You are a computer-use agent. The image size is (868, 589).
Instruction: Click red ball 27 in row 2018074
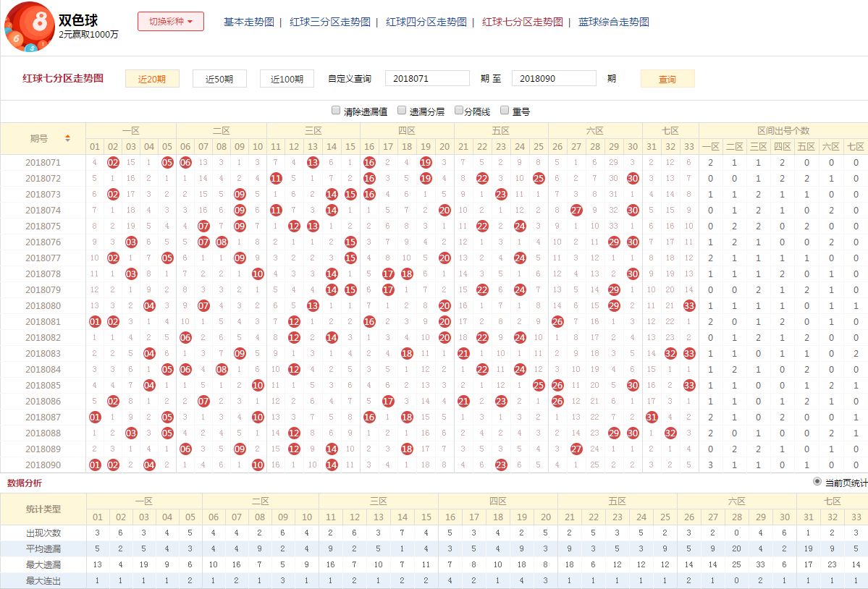(x=576, y=210)
